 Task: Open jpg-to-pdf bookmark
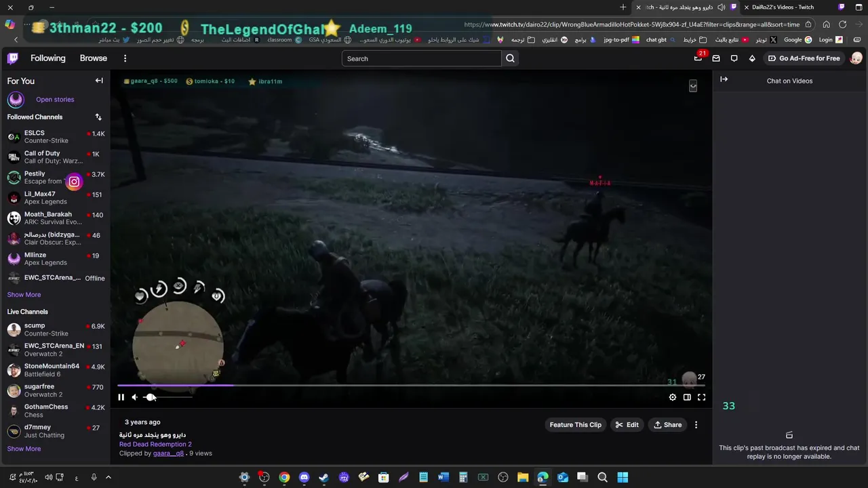tap(621, 40)
